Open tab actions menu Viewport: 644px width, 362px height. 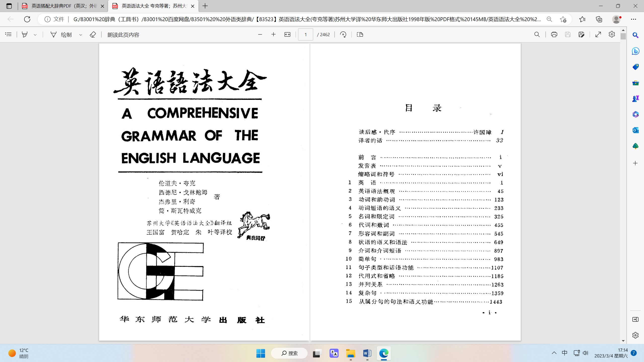click(x=9, y=6)
